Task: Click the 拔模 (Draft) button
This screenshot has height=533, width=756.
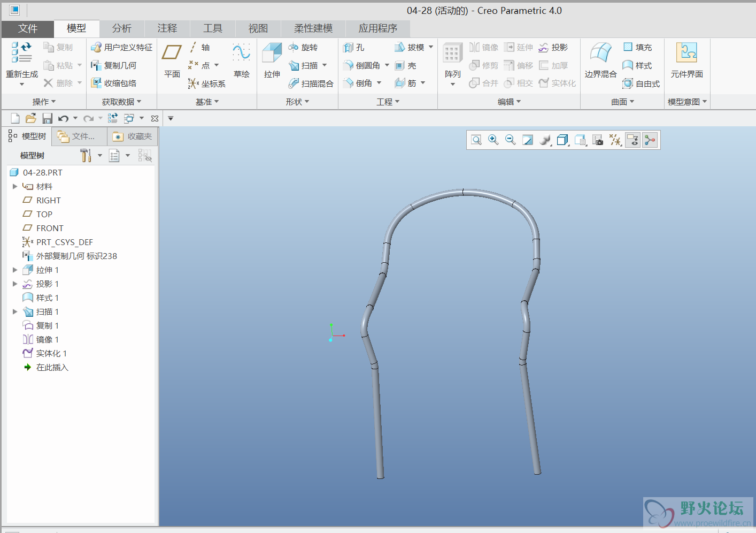Action: 409,48
